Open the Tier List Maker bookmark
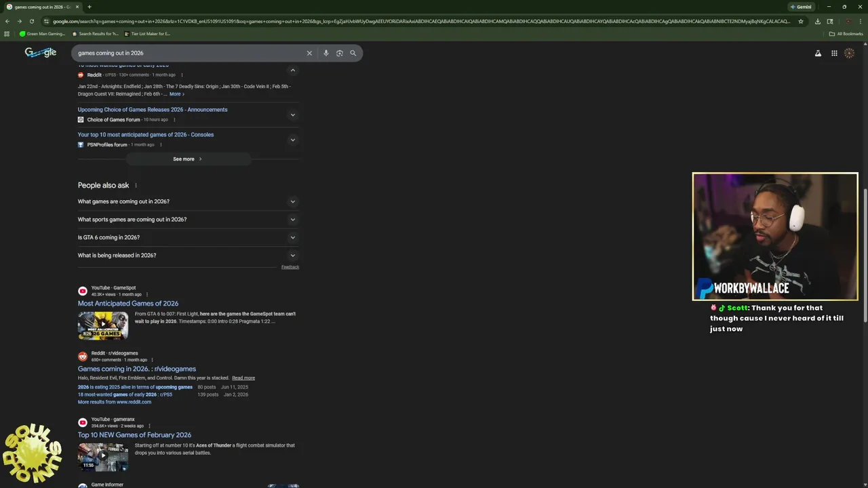This screenshot has width=868, height=488. [147, 33]
